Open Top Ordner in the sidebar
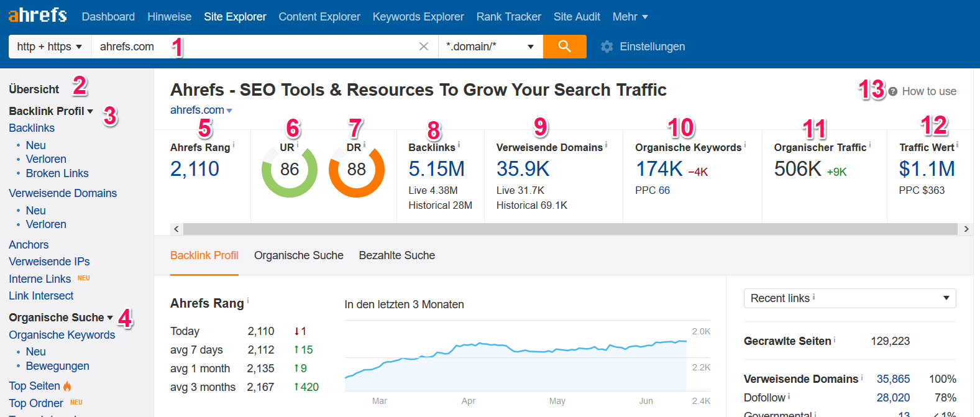This screenshot has width=980, height=417. tap(36, 403)
